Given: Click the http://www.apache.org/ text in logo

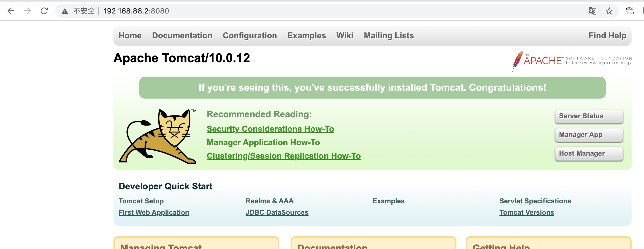Looking at the screenshot, I should tap(599, 63).
